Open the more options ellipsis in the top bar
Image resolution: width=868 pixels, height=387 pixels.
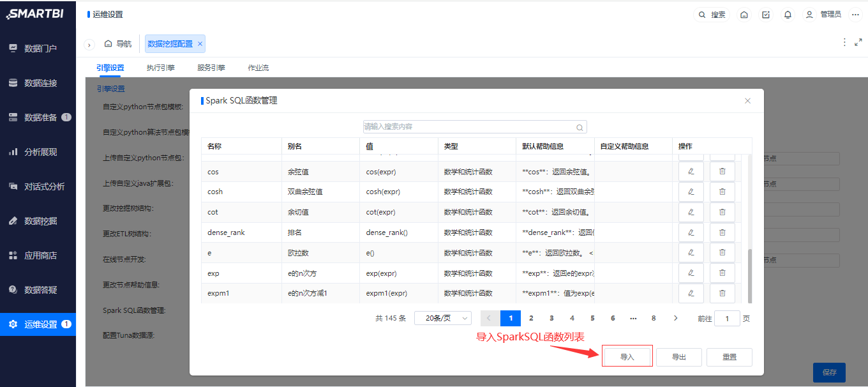(856, 15)
